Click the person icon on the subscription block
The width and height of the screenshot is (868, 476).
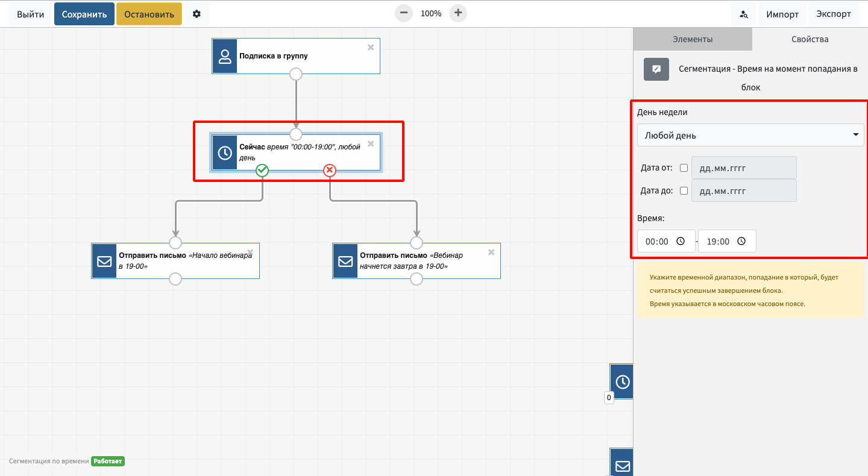[225, 57]
